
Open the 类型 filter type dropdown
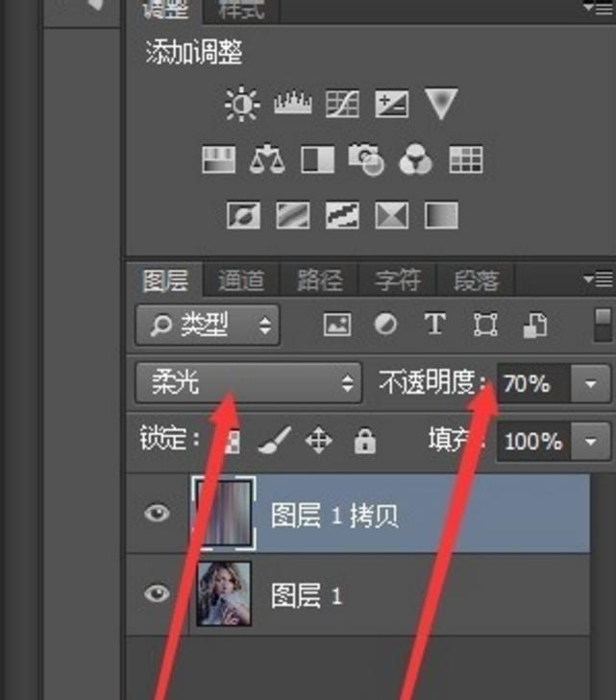coord(208,325)
